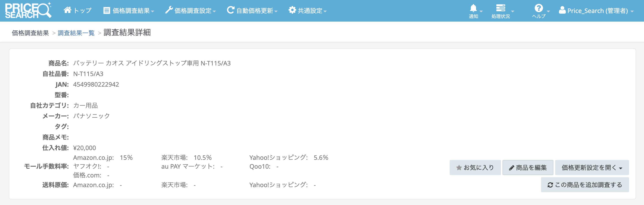Expand the 価格更新設定を開く dropdown
The height and width of the screenshot is (205, 644).
pos(592,168)
